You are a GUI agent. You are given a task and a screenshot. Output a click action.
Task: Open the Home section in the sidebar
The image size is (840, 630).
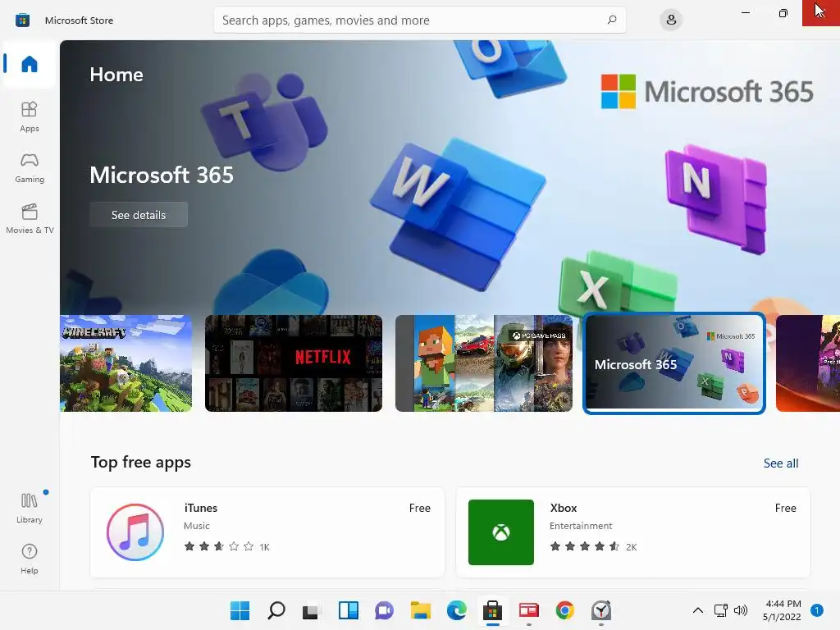coord(30,64)
